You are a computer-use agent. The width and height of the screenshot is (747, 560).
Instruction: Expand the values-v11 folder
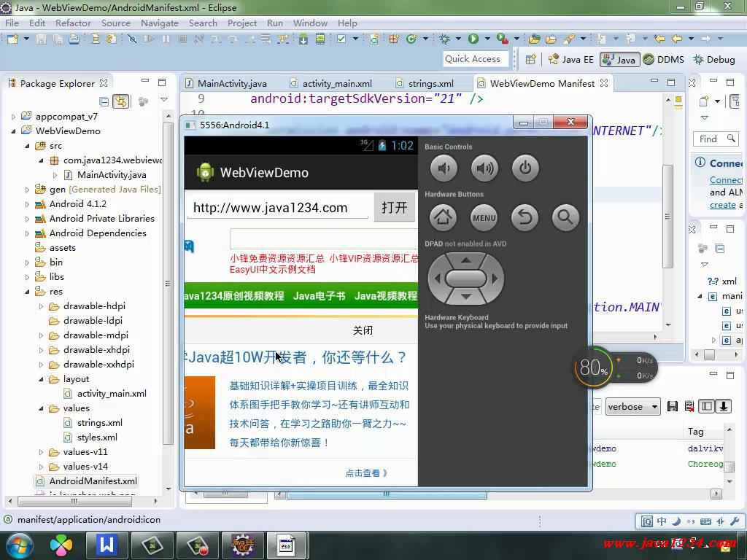point(41,452)
